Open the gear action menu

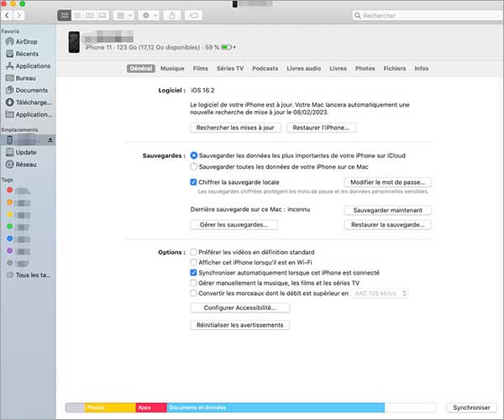[149, 15]
